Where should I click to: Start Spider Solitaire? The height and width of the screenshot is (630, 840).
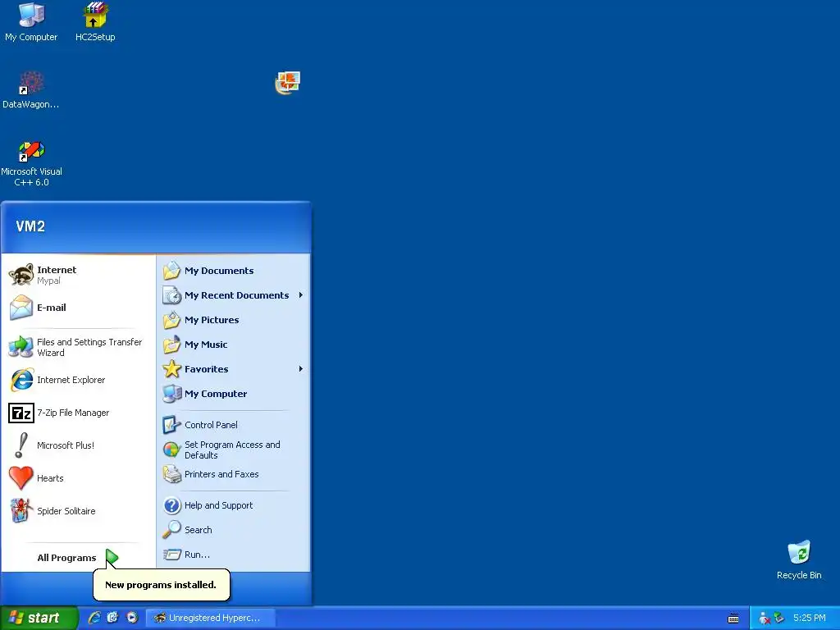coord(78,511)
